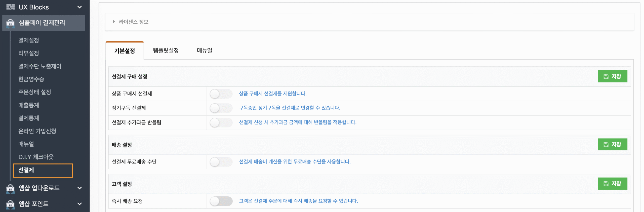Screen dimensions: 644x212
Task: Click the 심플페이 결제관리 shop icon
Action: tap(10, 23)
